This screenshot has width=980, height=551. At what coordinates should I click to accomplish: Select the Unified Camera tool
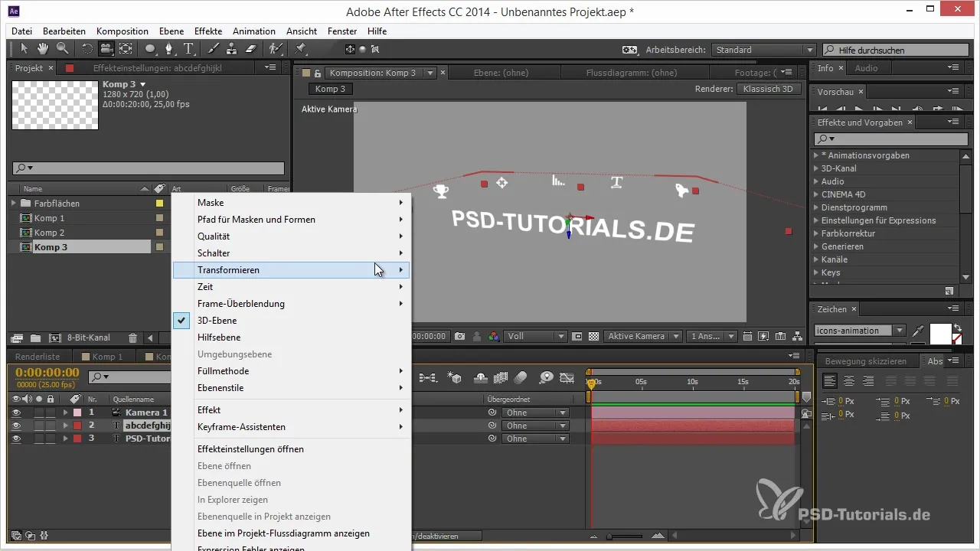[x=106, y=49]
